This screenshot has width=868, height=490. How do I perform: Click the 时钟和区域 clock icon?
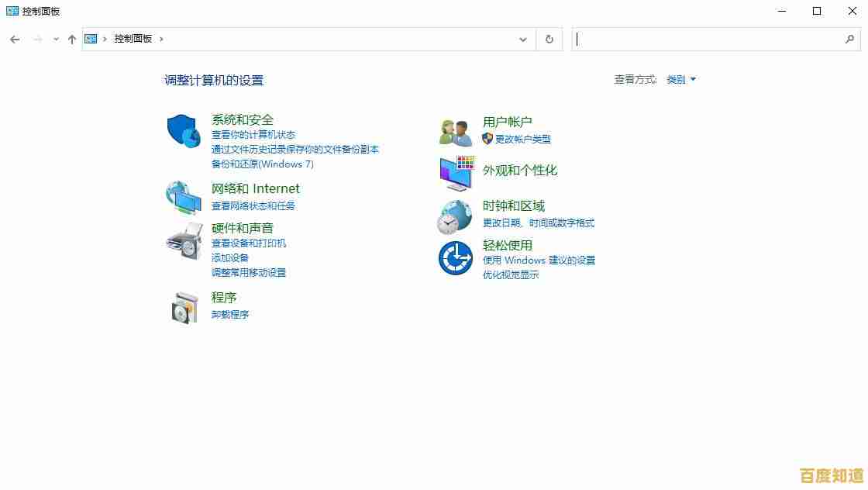[x=455, y=215]
